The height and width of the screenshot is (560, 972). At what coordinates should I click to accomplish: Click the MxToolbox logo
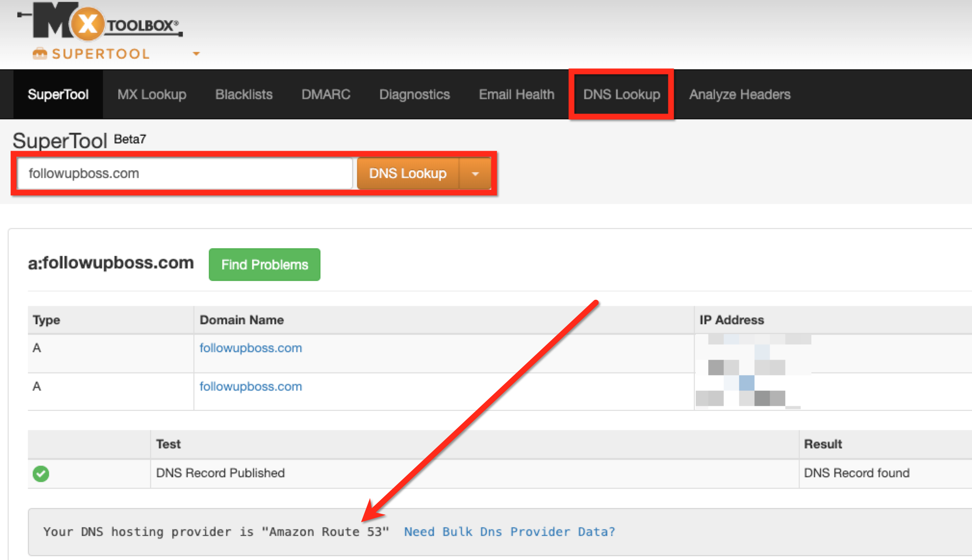100,21
